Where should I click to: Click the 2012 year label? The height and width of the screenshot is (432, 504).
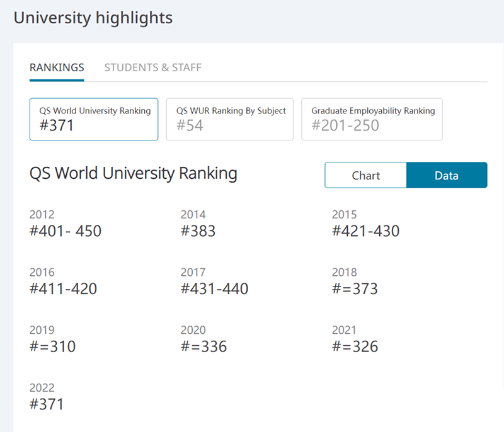tap(42, 215)
